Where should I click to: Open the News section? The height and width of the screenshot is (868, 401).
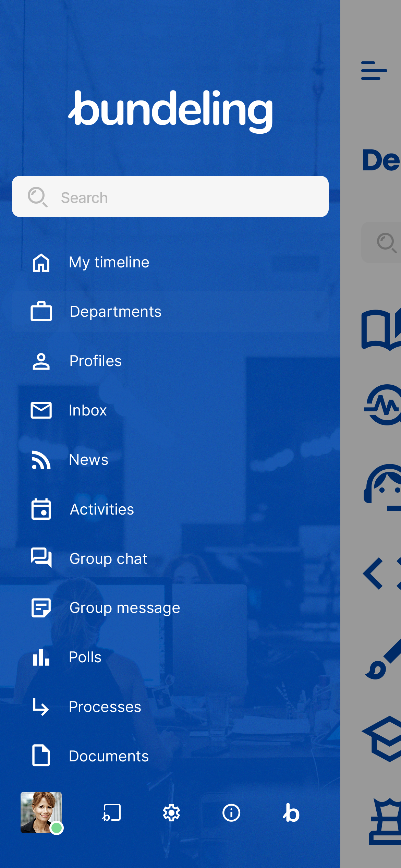170,460
